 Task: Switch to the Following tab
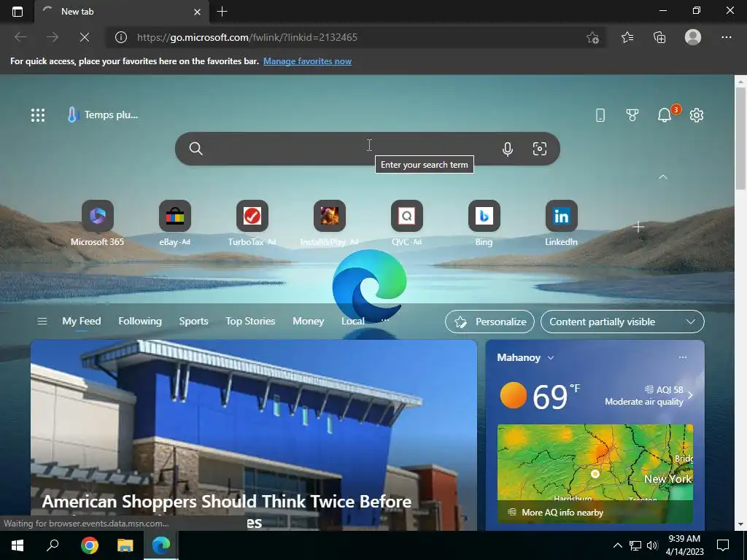[x=140, y=322]
